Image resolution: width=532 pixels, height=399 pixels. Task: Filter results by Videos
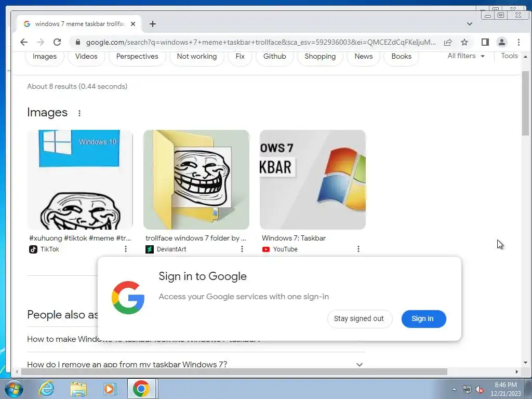[x=86, y=56]
